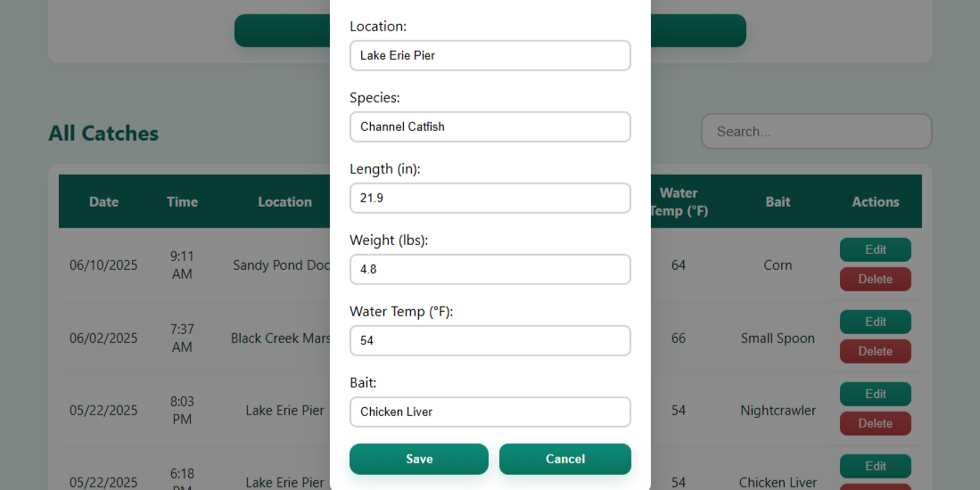Click the Location field containing Lake Erie Pier
980x490 pixels.
coord(490,55)
